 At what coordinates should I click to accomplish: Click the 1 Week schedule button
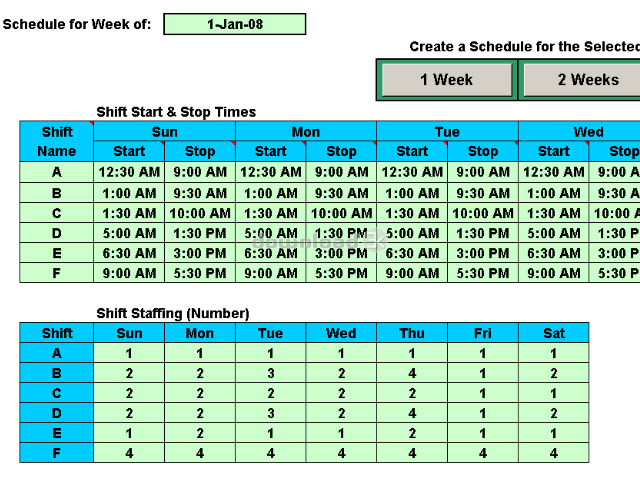[x=447, y=80]
